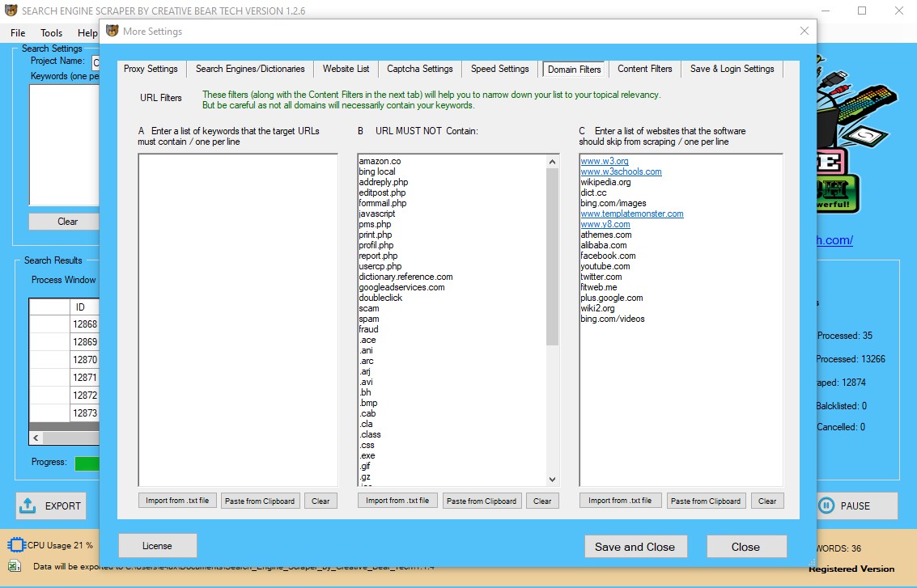This screenshot has width=917, height=588.
Task: Clear the column A keyword list
Action: click(321, 501)
